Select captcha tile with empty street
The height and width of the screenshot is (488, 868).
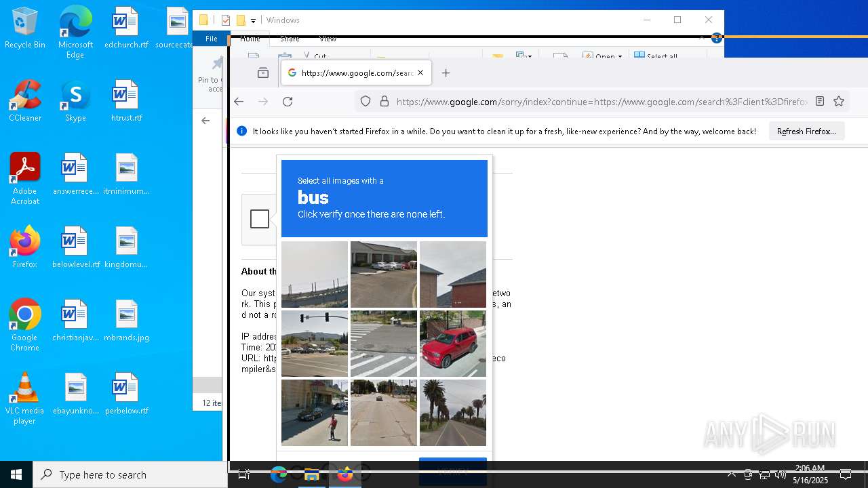384,413
